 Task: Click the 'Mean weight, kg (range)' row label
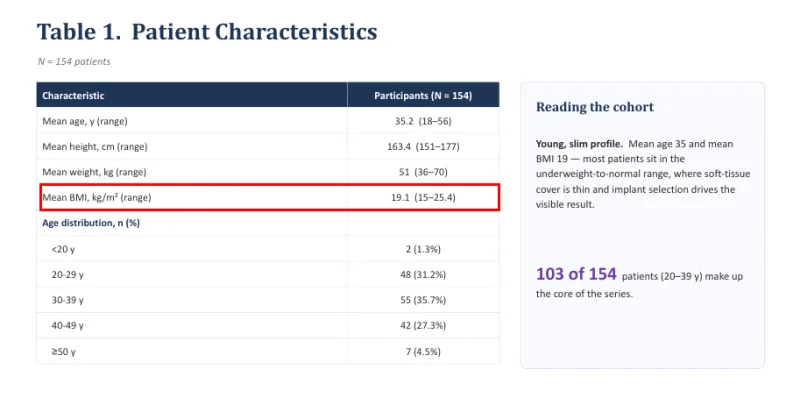point(94,172)
